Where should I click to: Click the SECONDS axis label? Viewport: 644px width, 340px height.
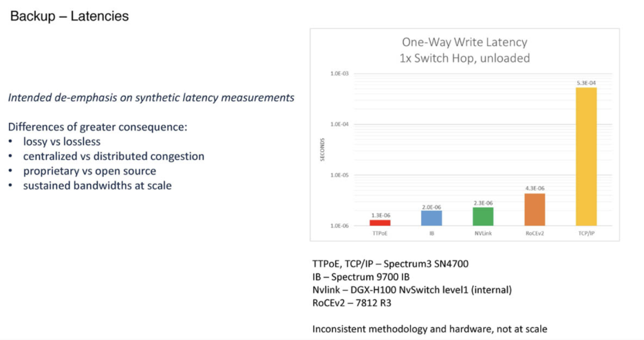coord(321,149)
